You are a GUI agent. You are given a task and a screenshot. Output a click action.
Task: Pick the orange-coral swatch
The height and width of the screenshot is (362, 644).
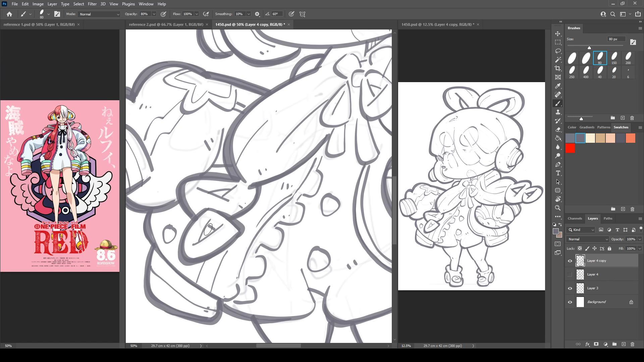coord(631,138)
